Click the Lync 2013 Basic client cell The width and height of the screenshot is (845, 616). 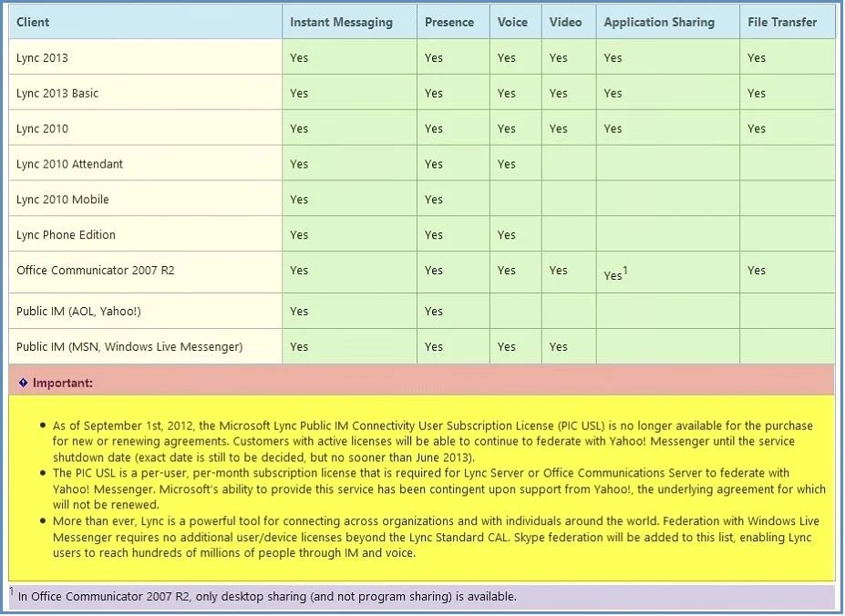click(x=145, y=93)
